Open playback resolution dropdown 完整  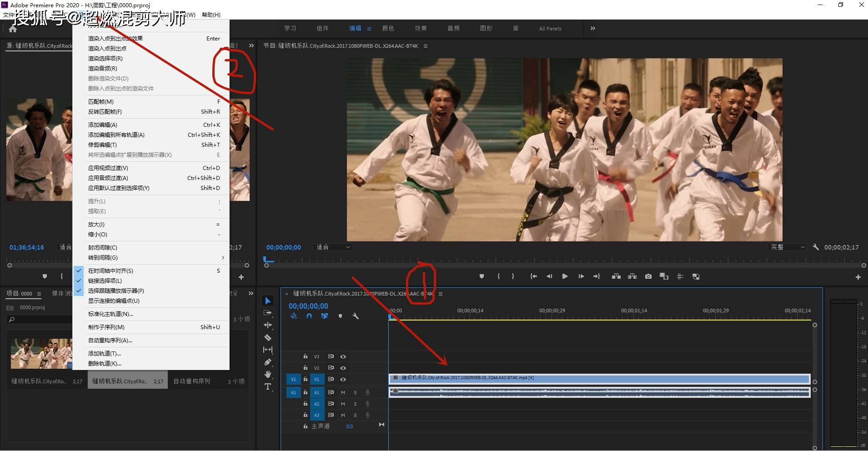pyautogui.click(x=787, y=247)
